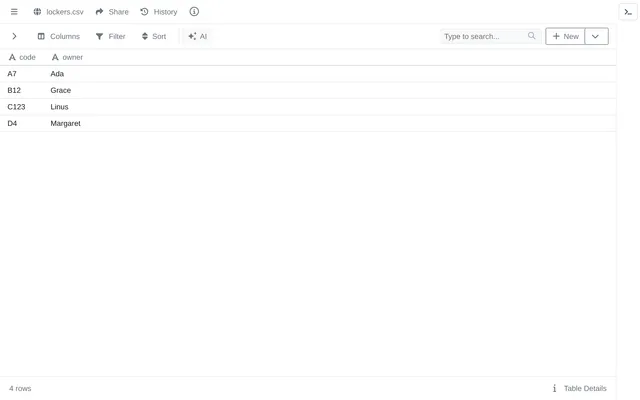This screenshot has height=400, width=640.
Task: Click the globe icon beside lockers.csv
Action: (x=37, y=11)
